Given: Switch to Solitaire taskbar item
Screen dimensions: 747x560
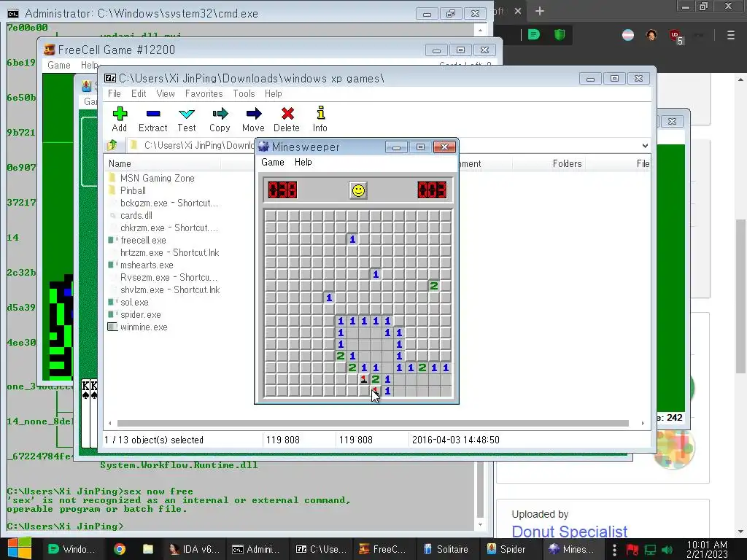Looking at the screenshot, I should point(446,549).
